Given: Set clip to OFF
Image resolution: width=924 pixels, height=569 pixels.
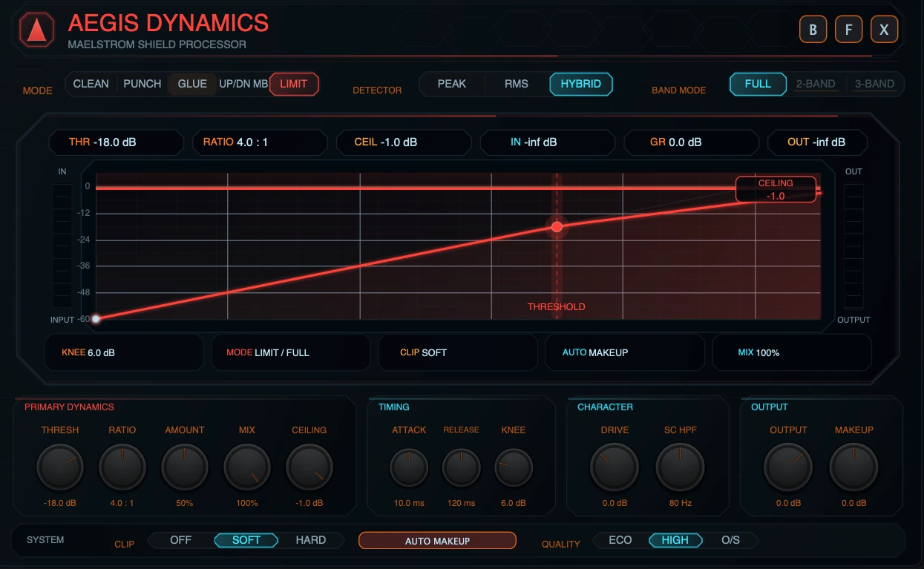Looking at the screenshot, I should (181, 540).
